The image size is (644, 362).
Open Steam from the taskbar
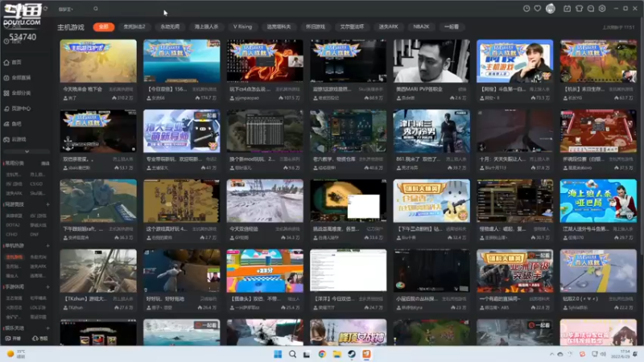352,354
